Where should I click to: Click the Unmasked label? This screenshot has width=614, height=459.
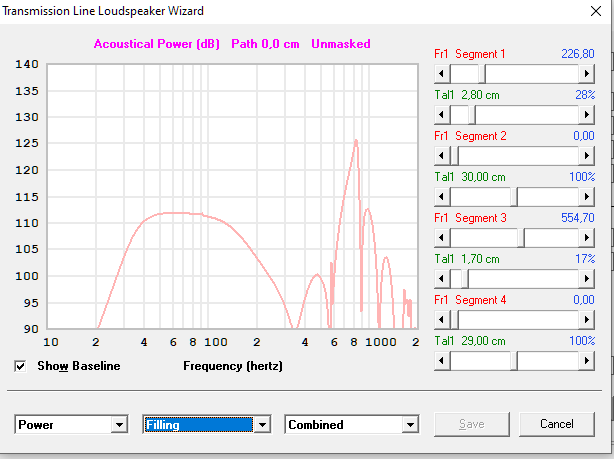point(341,44)
